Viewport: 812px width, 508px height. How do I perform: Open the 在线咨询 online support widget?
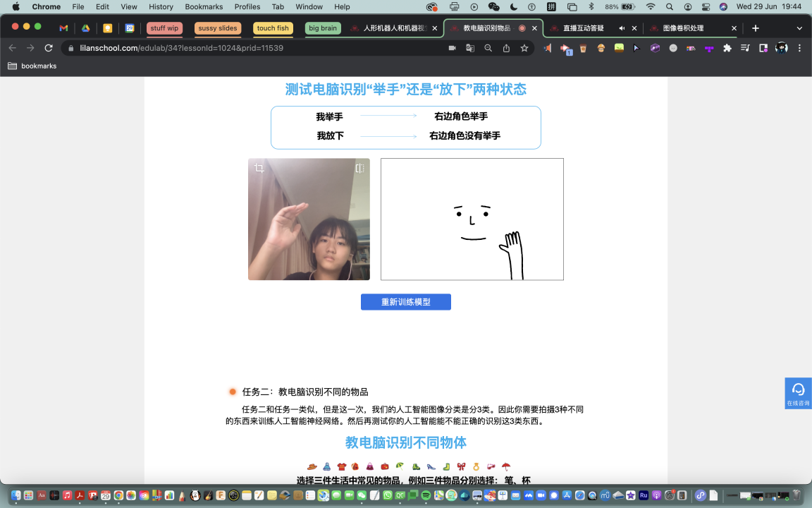click(798, 393)
